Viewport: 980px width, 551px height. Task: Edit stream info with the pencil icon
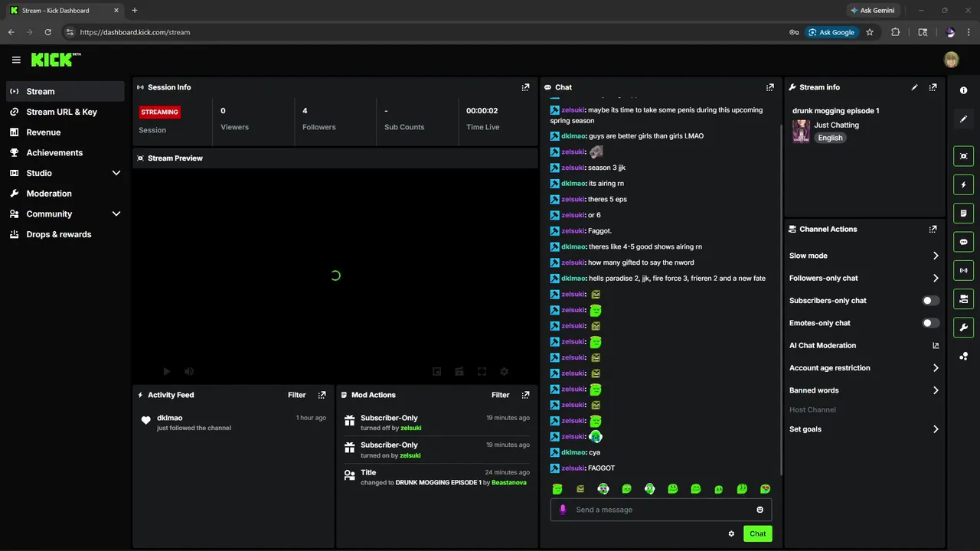coord(914,87)
